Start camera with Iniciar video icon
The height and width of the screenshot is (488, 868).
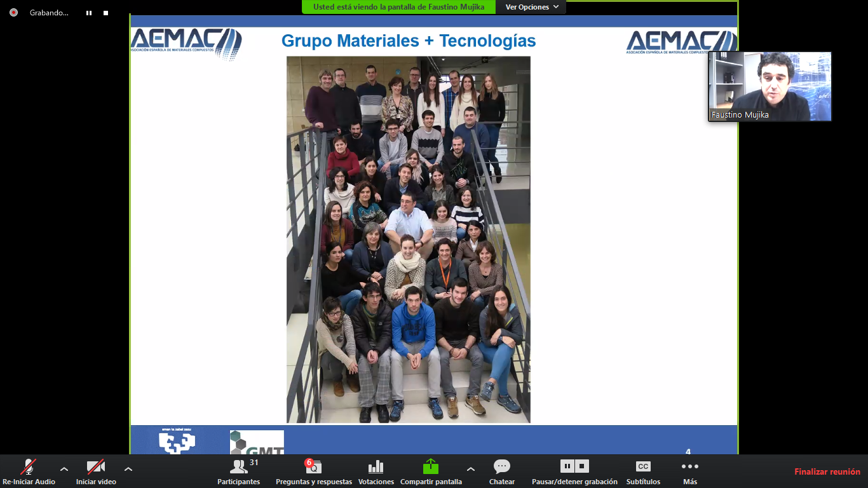(96, 467)
